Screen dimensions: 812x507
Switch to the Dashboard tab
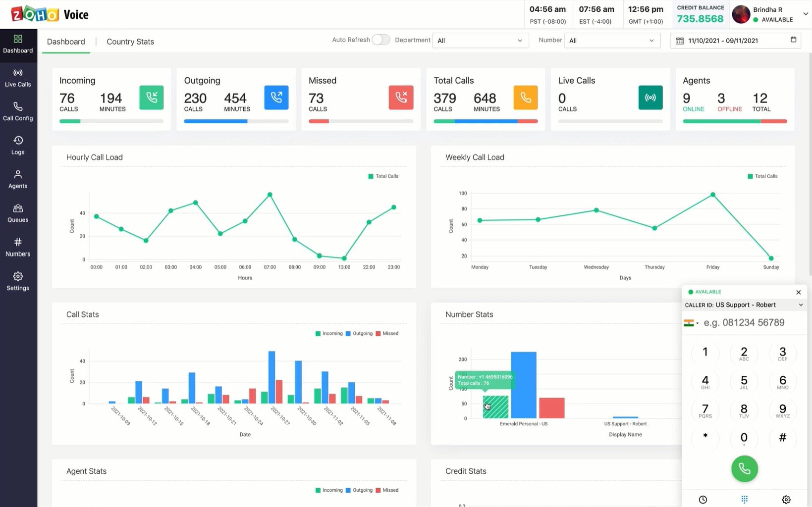(66, 42)
